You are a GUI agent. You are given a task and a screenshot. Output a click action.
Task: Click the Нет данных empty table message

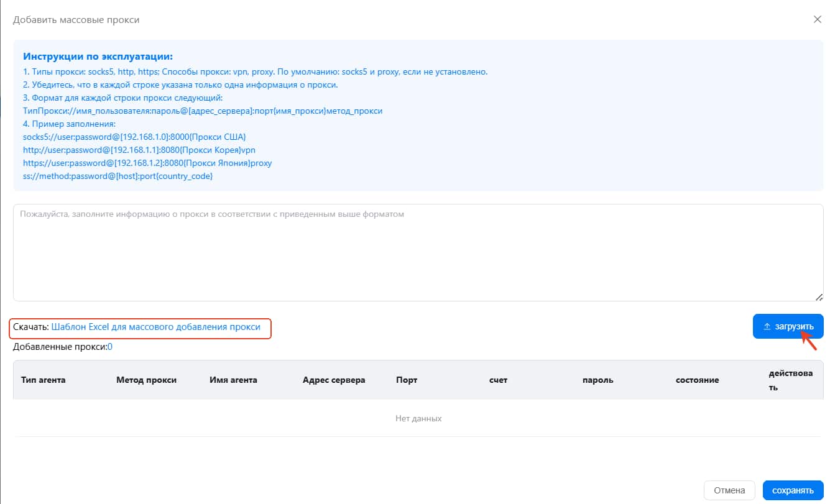click(x=418, y=418)
